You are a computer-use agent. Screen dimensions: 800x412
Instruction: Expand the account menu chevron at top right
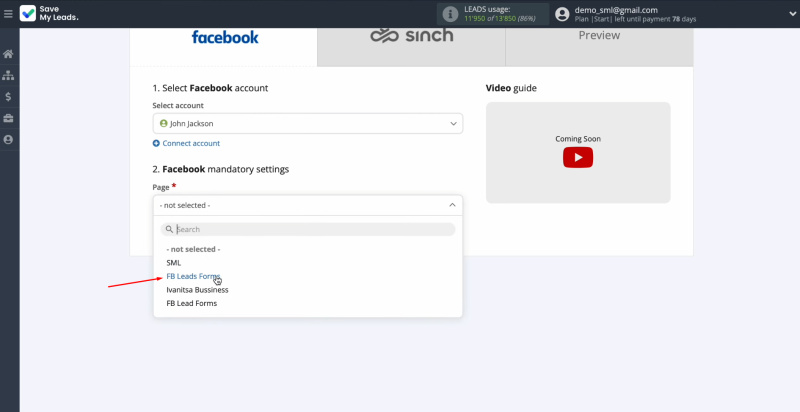[792, 14]
